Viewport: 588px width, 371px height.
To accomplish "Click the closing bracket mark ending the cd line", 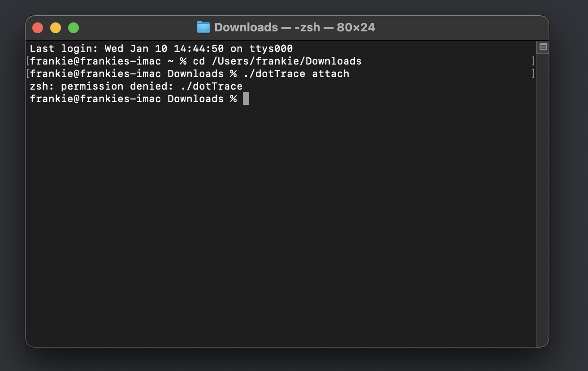I will pos(533,61).
